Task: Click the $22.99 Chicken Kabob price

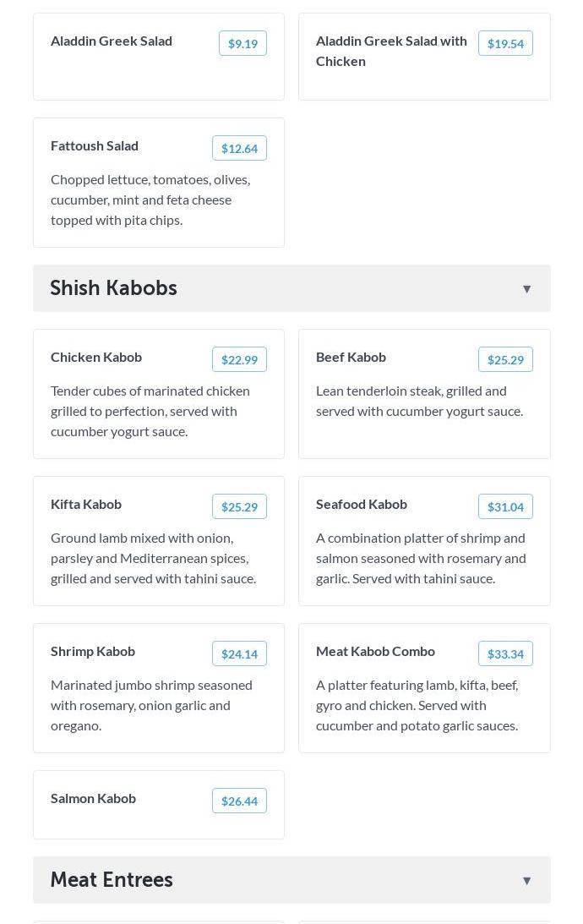Action: click(239, 360)
